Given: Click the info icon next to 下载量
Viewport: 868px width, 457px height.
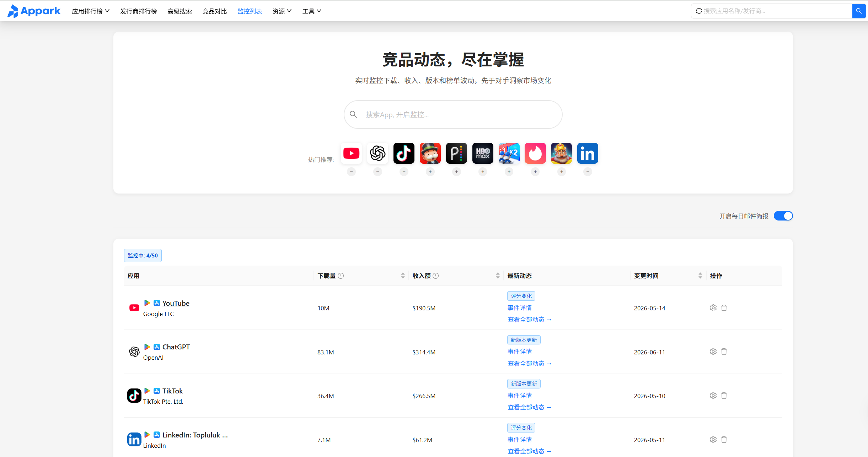Looking at the screenshot, I should tap(341, 276).
